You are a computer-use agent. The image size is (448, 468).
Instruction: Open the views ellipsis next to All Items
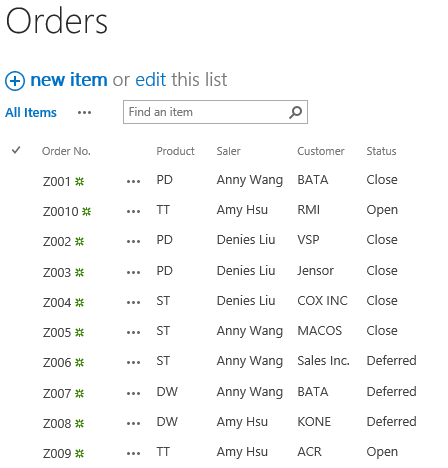pos(84,113)
